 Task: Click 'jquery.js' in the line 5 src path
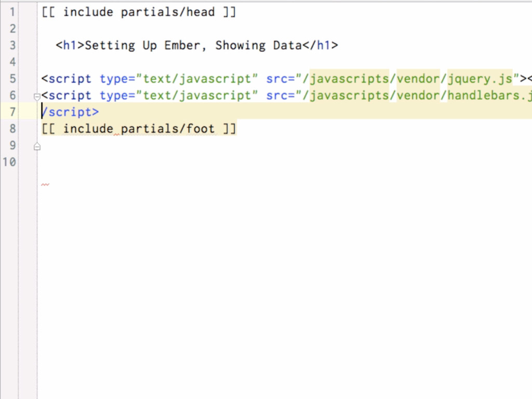point(480,79)
